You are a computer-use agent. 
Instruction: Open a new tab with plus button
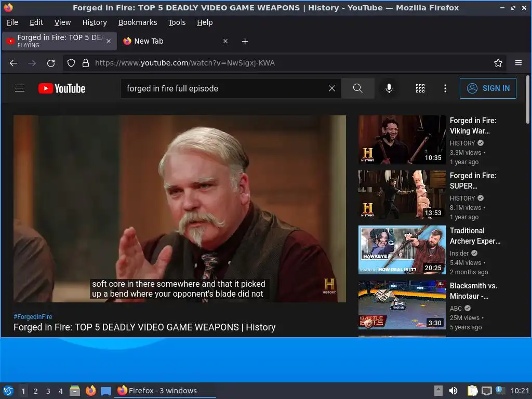click(245, 42)
